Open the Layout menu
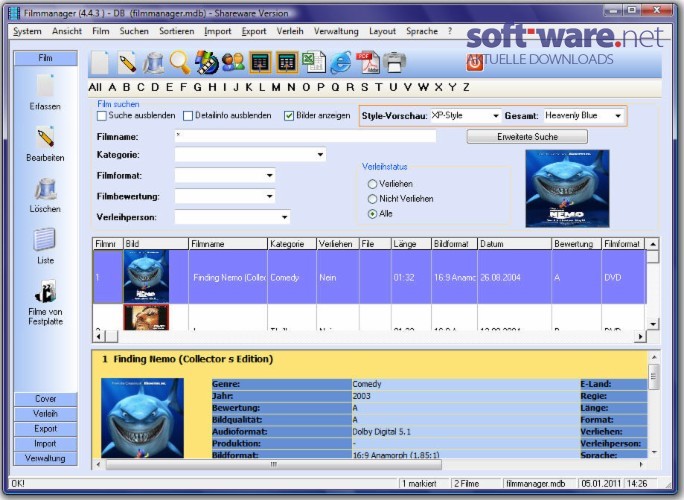 382,31
